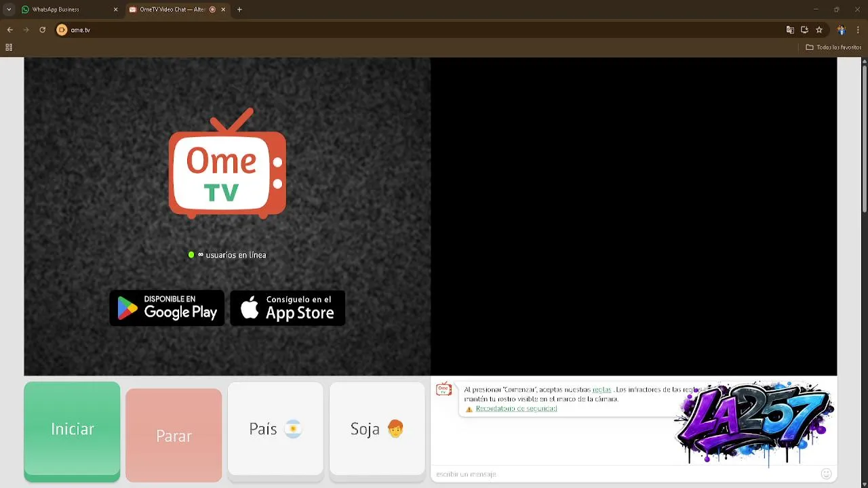Reload the ome.tv page
The height and width of the screenshot is (488, 868).
42,30
